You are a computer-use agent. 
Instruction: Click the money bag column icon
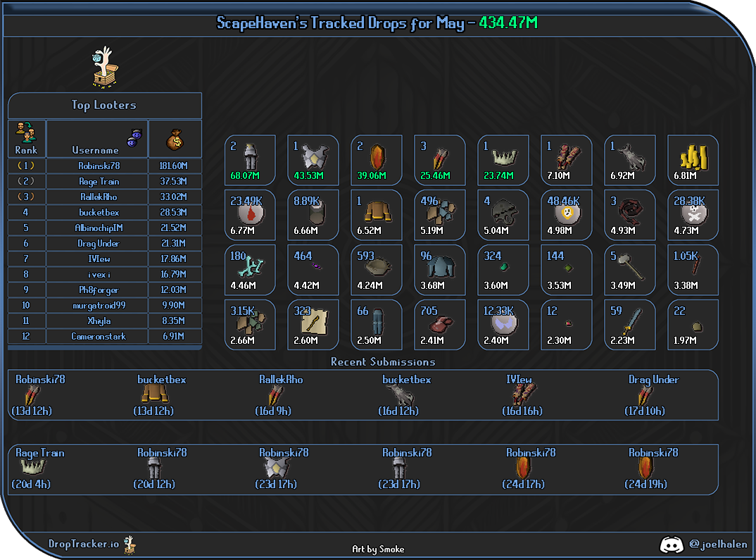[x=175, y=139]
